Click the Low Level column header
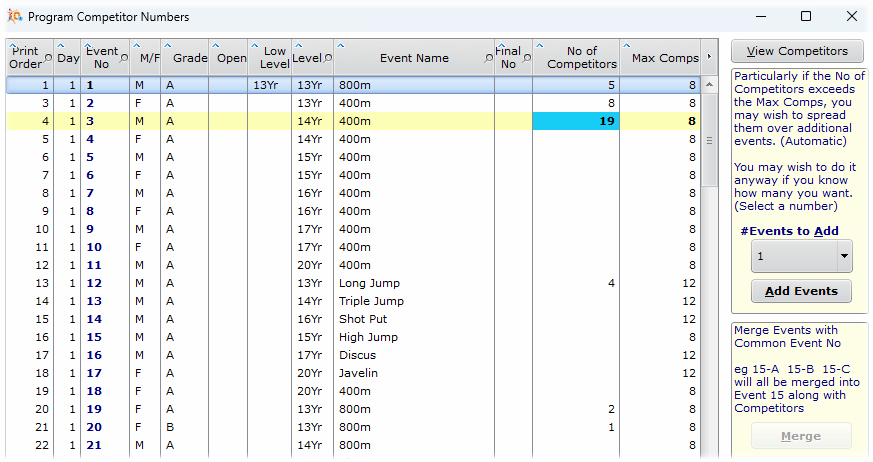The height and width of the screenshot is (462, 873). [x=273, y=58]
